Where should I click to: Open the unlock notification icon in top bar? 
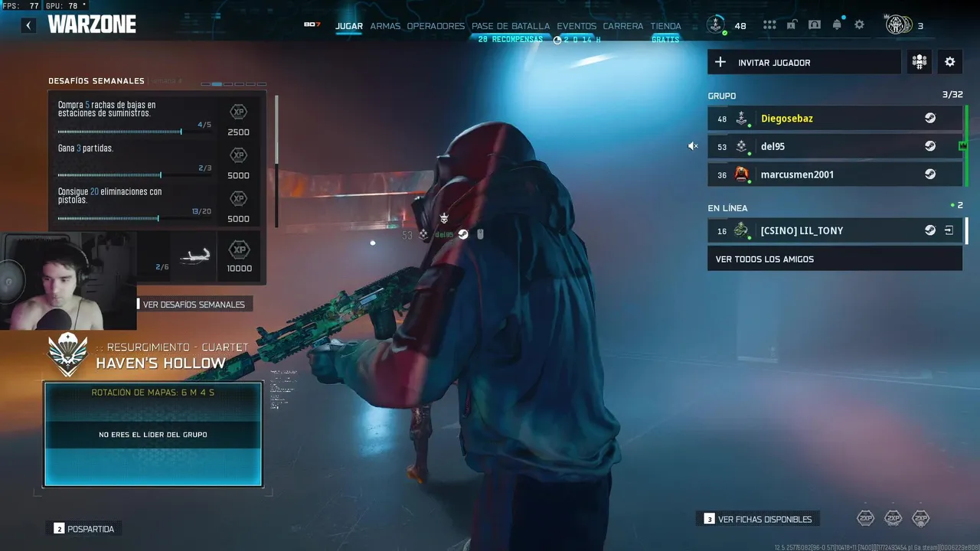792,24
